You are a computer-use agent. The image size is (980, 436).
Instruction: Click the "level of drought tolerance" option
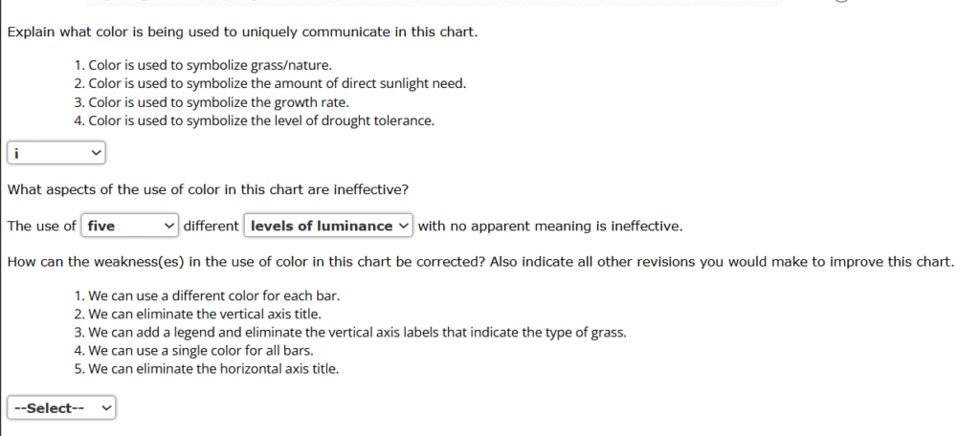coord(261,120)
